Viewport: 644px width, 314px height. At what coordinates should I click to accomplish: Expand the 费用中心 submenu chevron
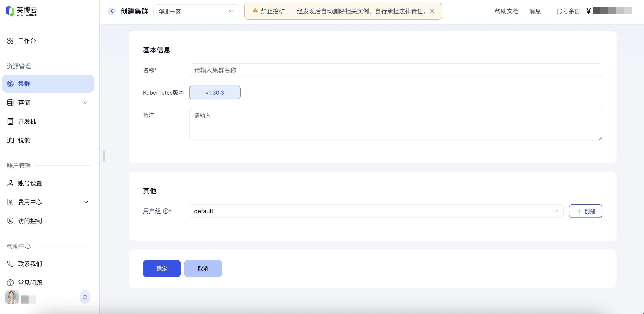pos(86,202)
